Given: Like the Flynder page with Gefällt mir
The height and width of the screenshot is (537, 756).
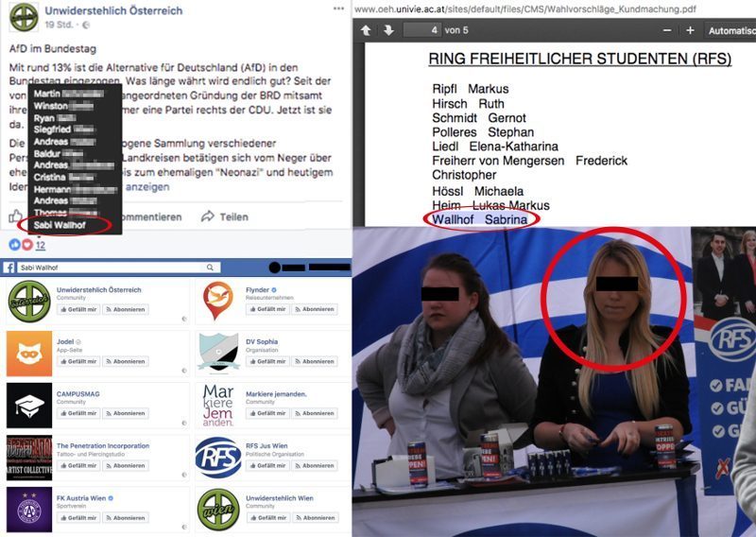Looking at the screenshot, I should pyautogui.click(x=267, y=309).
